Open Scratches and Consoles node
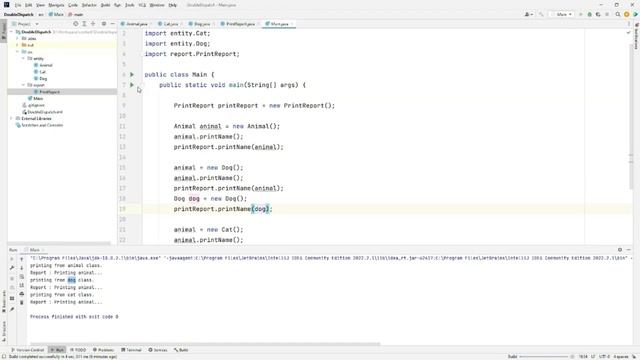This screenshot has width=640, height=360. tap(42, 125)
